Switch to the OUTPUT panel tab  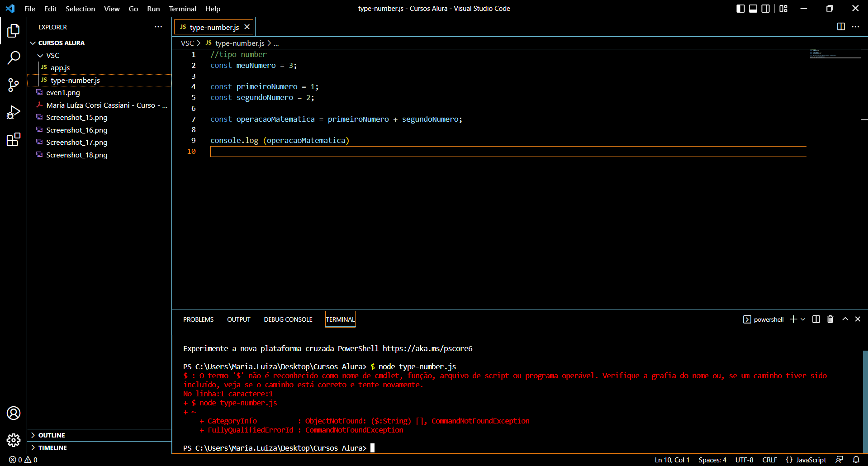pos(238,319)
